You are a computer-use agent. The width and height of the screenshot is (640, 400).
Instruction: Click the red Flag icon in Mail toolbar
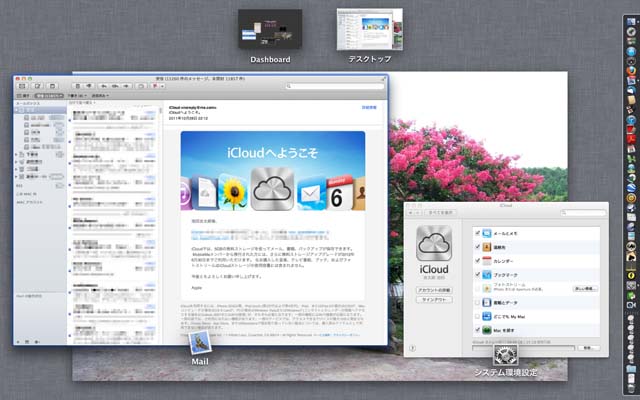coord(155,86)
